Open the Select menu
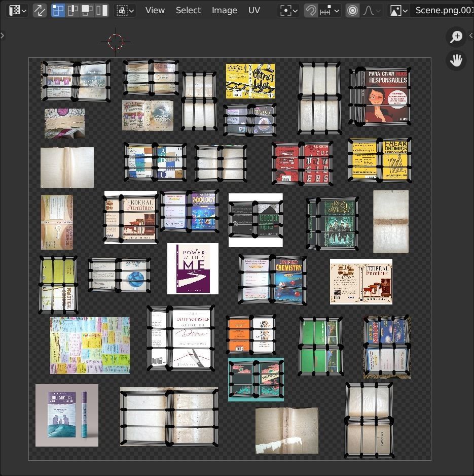 188,10
